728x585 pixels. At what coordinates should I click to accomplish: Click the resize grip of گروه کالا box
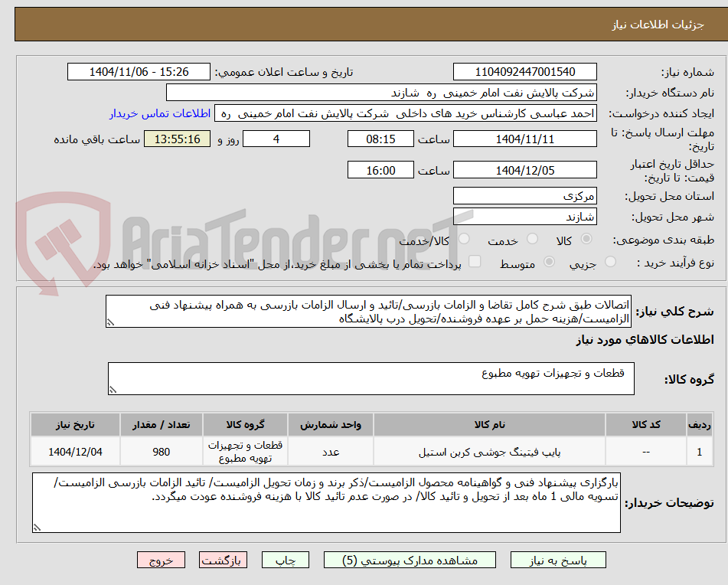click(x=113, y=390)
